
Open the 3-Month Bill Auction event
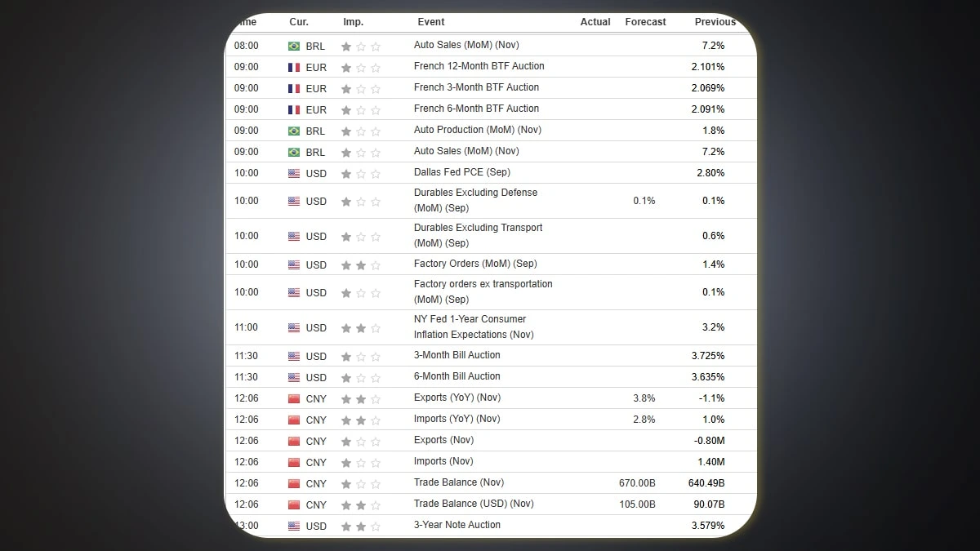457,355
